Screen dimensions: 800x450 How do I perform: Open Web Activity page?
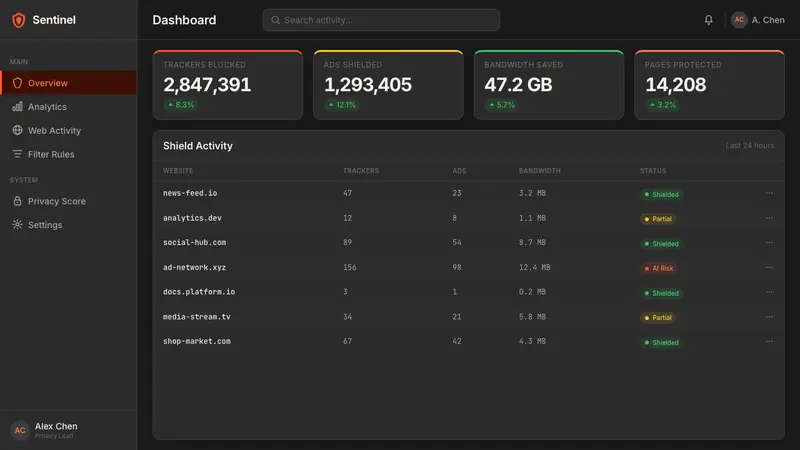coord(69,130)
